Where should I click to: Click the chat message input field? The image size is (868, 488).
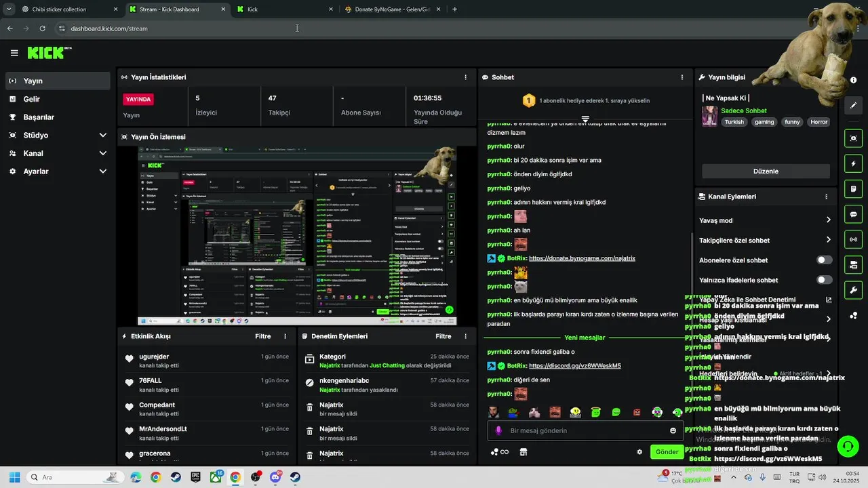coord(585,430)
